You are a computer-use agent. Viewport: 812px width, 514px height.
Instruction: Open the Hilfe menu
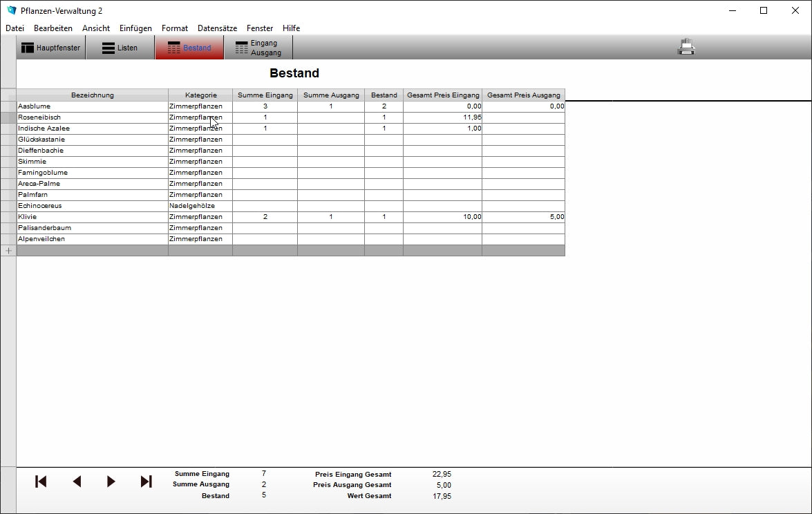click(291, 28)
